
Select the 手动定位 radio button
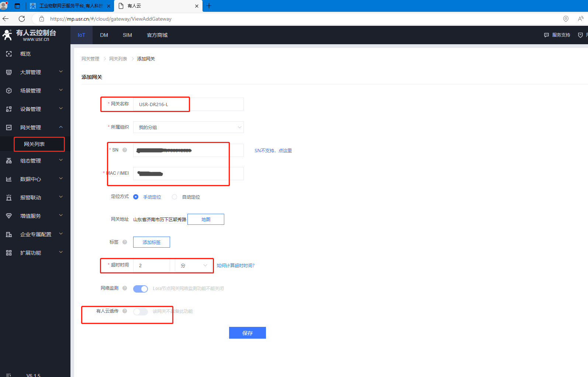click(x=136, y=197)
